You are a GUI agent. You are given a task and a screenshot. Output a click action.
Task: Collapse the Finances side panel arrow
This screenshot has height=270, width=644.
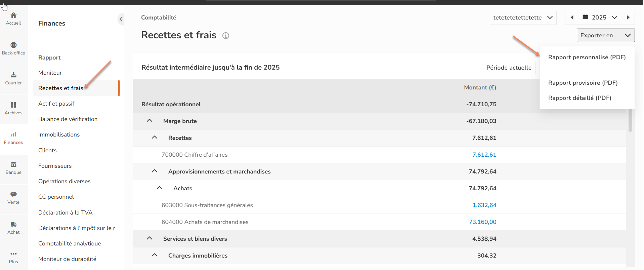point(121,19)
